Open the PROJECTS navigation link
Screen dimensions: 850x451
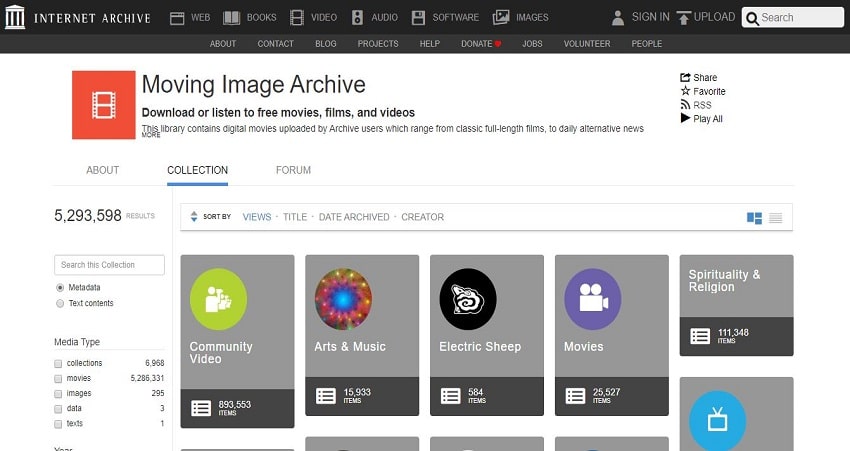[378, 44]
